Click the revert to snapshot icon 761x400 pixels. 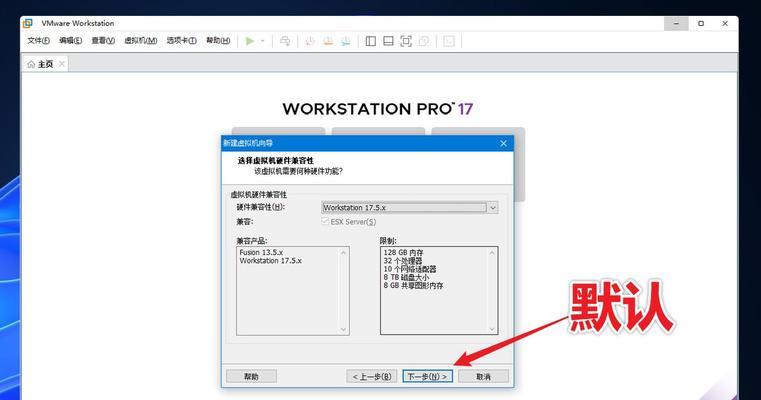point(328,41)
